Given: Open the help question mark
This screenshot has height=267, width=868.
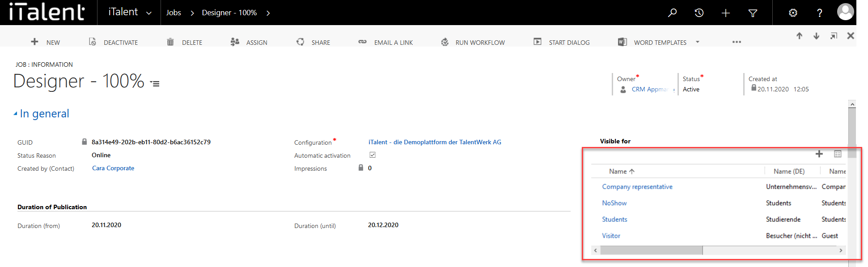Looking at the screenshot, I should [x=820, y=13].
